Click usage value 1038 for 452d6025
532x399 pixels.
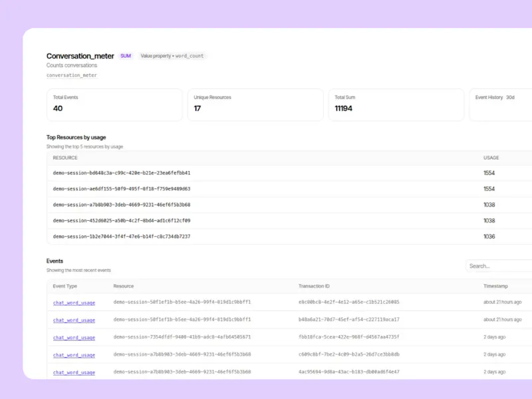(x=489, y=221)
